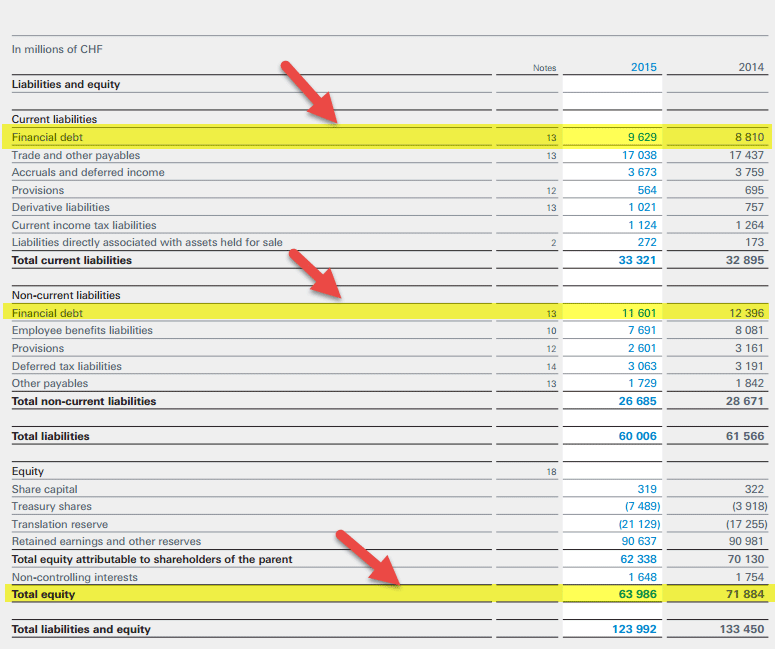Select treasury shares value (7 489)
This screenshot has width=775, height=649.
643,507
